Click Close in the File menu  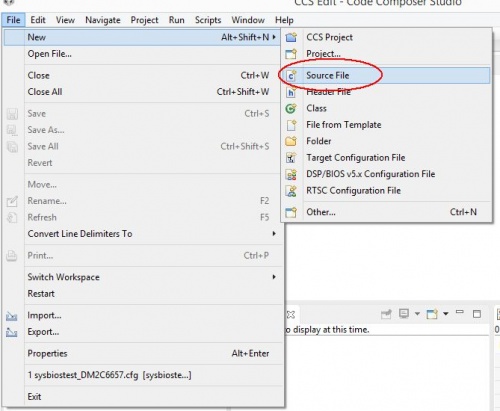click(x=142, y=75)
